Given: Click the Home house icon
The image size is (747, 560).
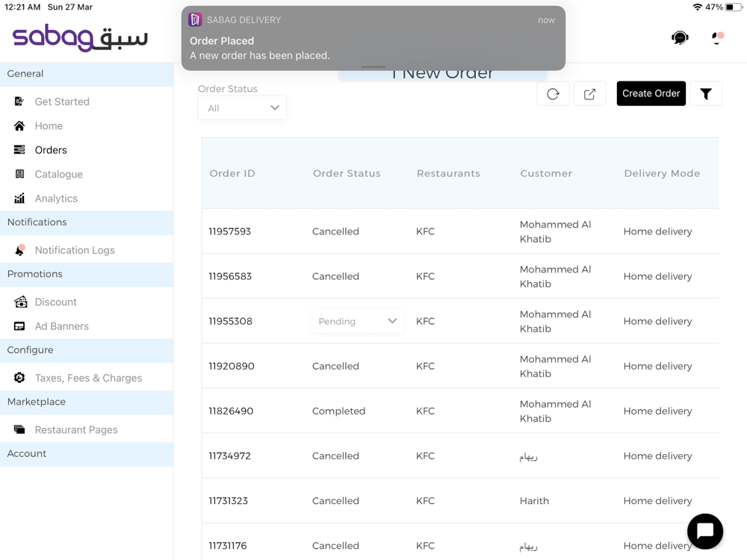Looking at the screenshot, I should (x=19, y=125).
